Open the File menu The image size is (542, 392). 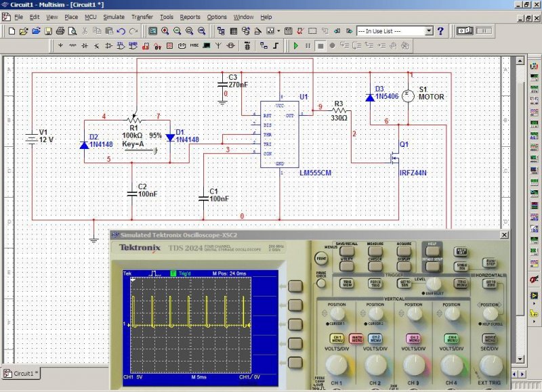tap(18, 17)
